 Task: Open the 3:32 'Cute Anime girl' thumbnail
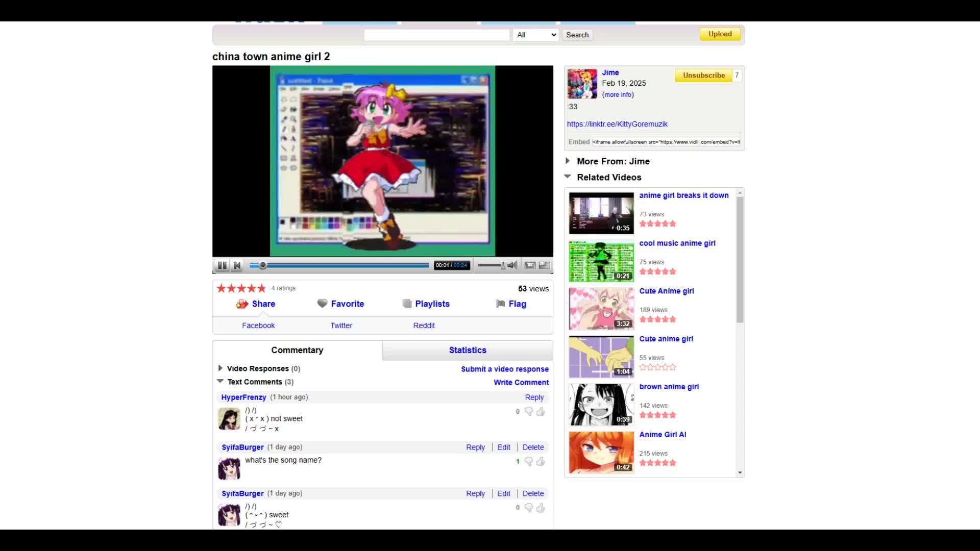click(x=601, y=309)
